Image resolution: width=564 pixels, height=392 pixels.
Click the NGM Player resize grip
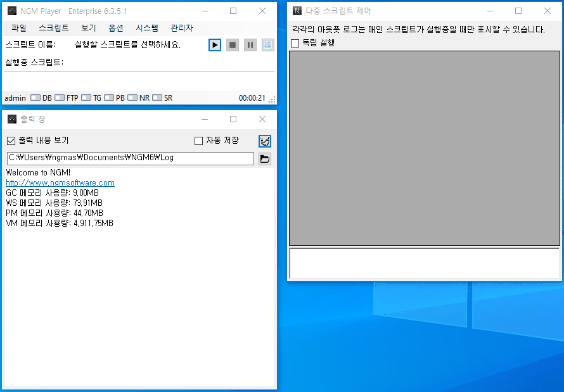(x=272, y=99)
